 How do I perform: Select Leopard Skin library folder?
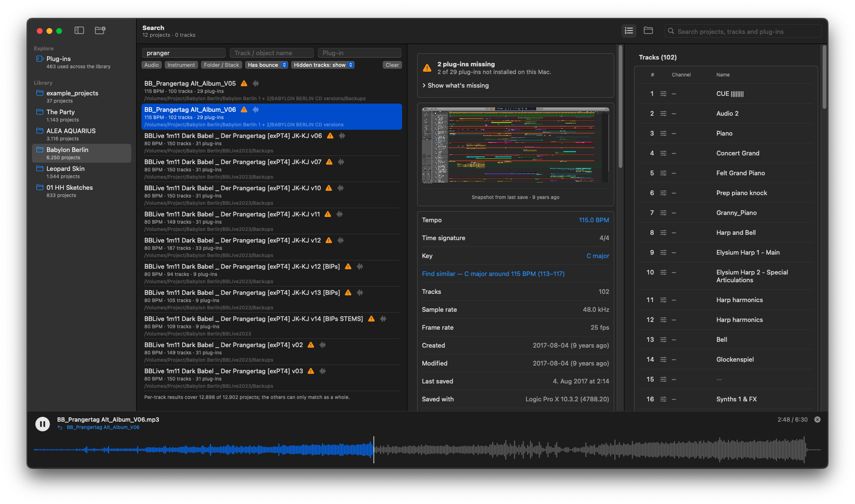tap(81, 172)
